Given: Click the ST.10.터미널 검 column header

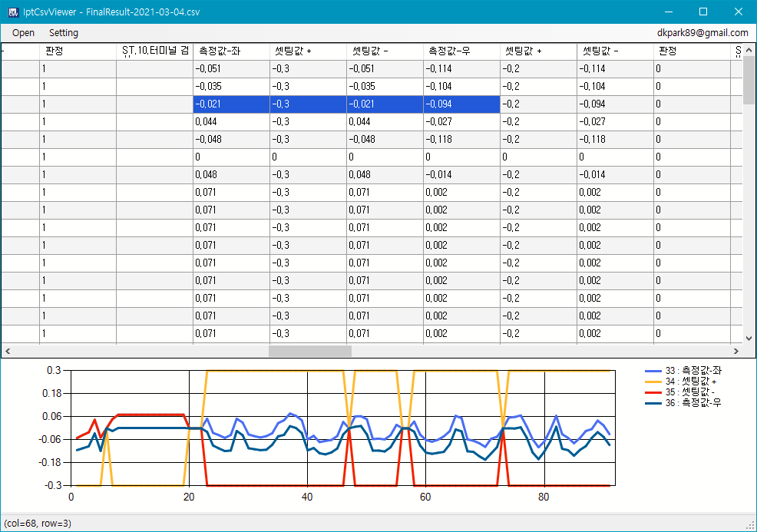Looking at the screenshot, I should (x=154, y=51).
